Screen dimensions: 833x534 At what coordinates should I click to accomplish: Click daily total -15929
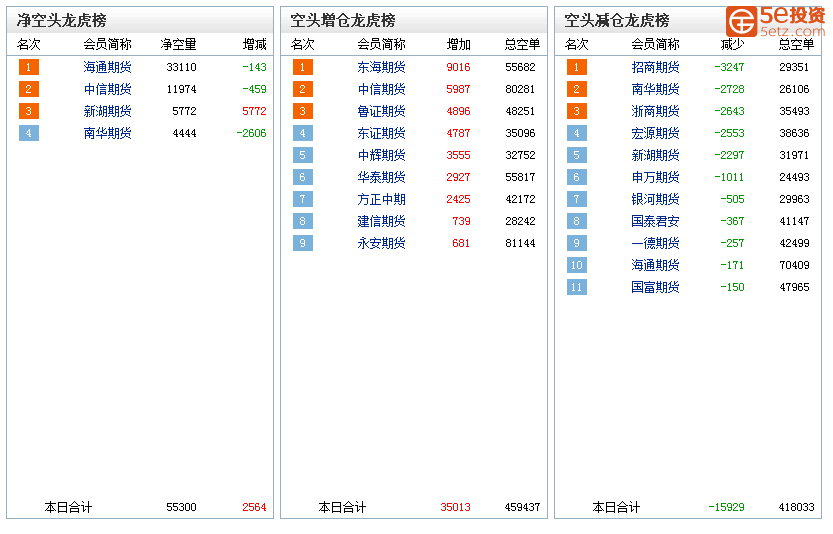(x=726, y=507)
